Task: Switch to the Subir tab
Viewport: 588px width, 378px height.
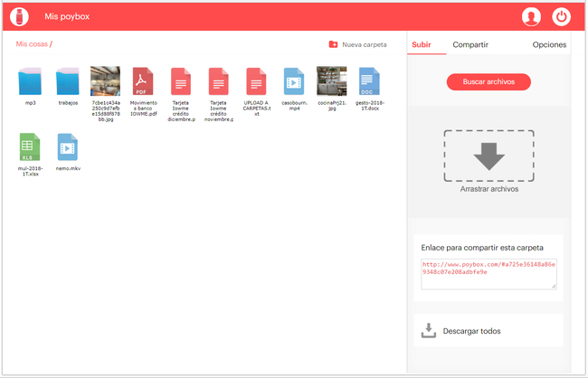Action: (x=422, y=44)
